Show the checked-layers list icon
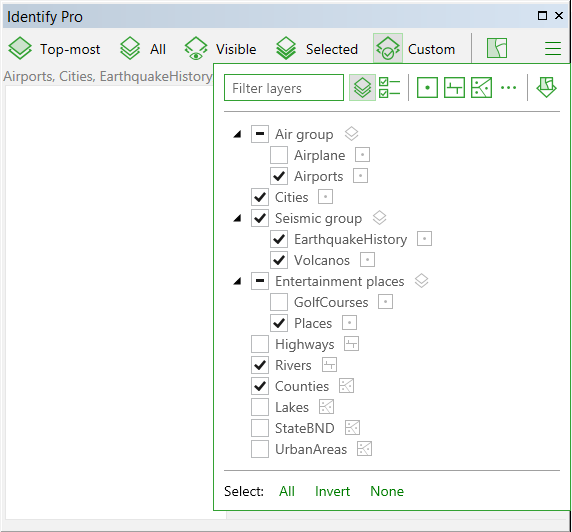The width and height of the screenshot is (572, 532). (389, 88)
